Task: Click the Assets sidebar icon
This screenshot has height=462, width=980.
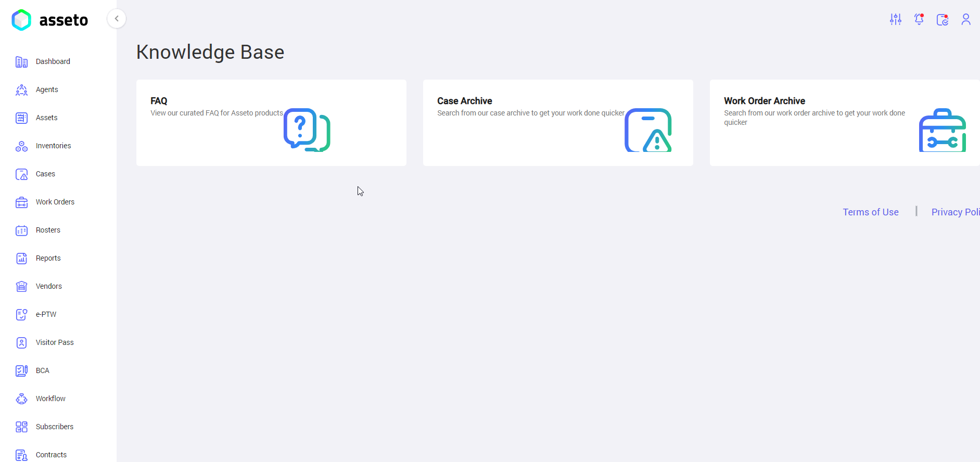Action: tap(21, 118)
